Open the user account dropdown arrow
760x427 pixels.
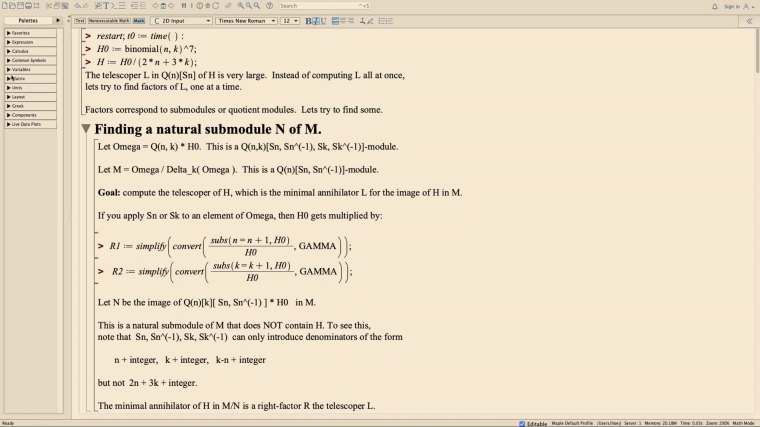(x=753, y=7)
